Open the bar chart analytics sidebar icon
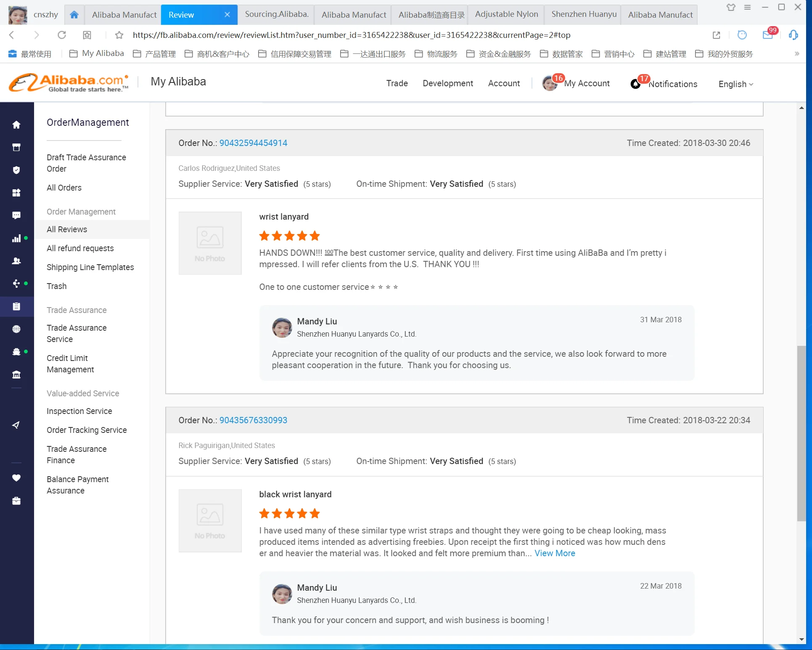This screenshot has height=650, width=812. click(16, 239)
